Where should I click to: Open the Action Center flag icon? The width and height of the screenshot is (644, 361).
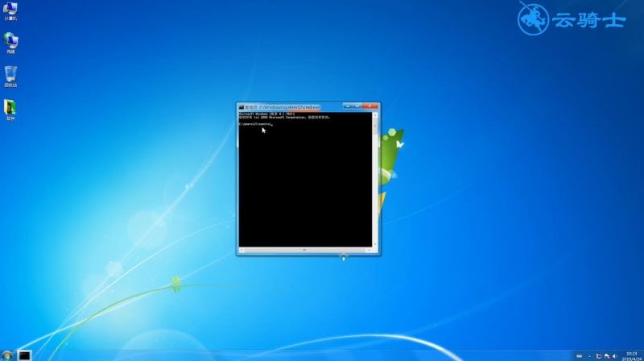607,356
